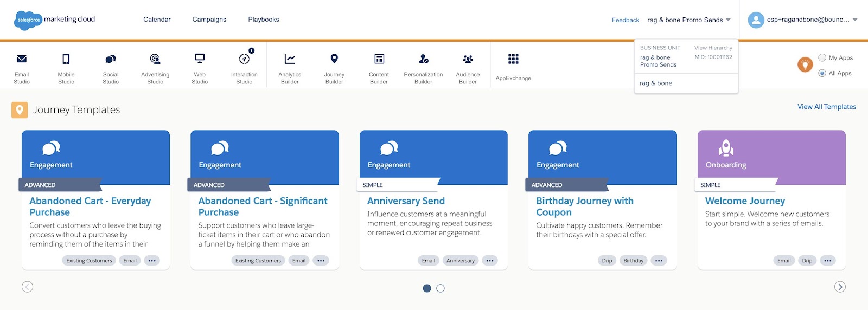The image size is (868, 310).
Task: Click Drip tag on Welcome Journey card
Action: [x=807, y=261]
